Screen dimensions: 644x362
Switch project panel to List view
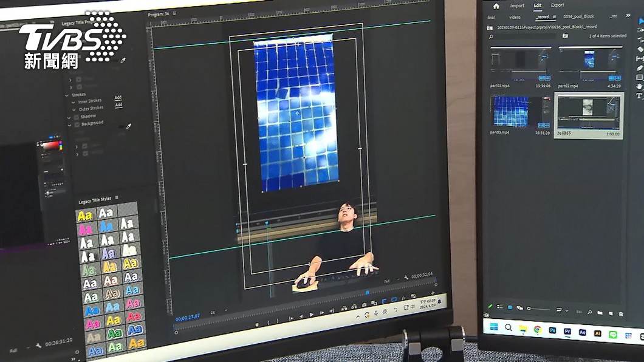[500, 307]
